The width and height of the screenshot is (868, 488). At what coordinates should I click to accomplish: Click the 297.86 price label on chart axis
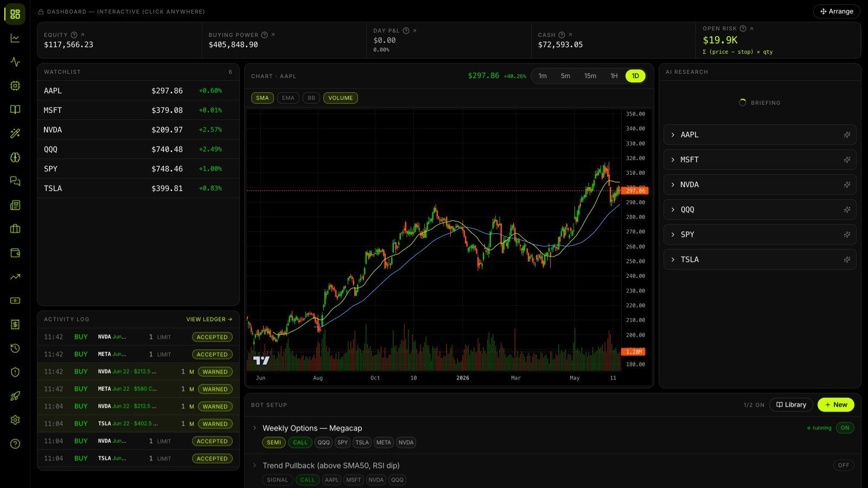(635, 191)
